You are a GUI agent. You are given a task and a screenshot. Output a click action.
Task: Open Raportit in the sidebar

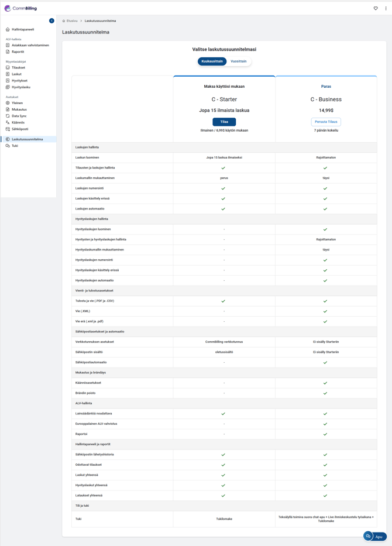18,51
